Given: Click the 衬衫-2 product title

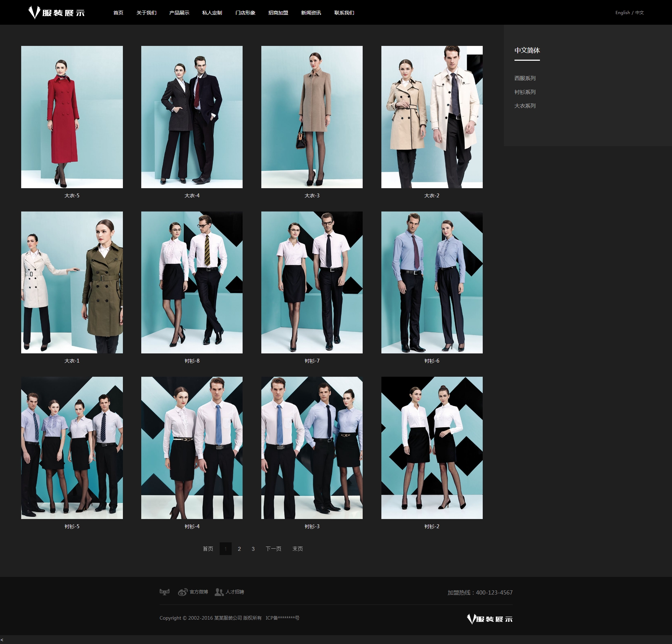Looking at the screenshot, I should click(x=432, y=526).
